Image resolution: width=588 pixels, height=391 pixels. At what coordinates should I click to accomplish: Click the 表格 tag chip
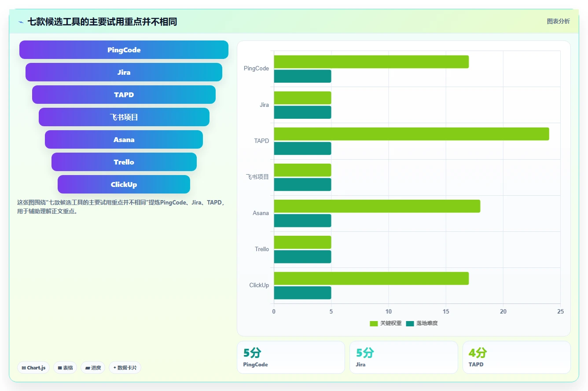click(65, 368)
